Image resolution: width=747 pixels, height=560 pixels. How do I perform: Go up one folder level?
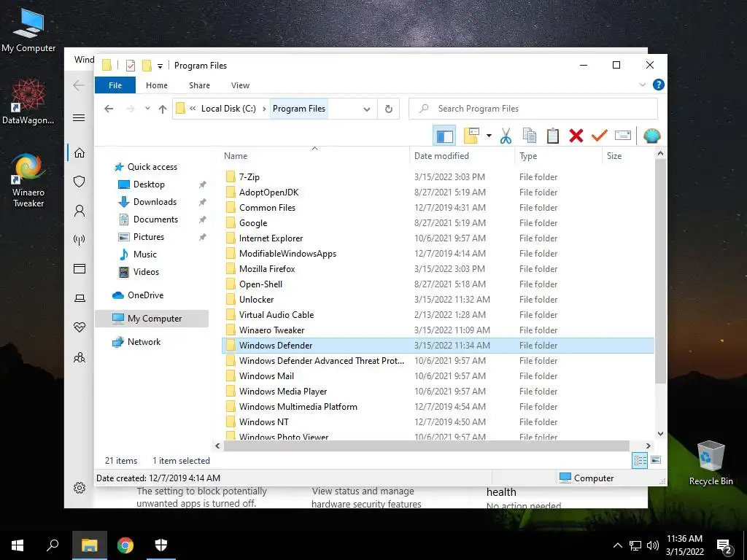163,109
